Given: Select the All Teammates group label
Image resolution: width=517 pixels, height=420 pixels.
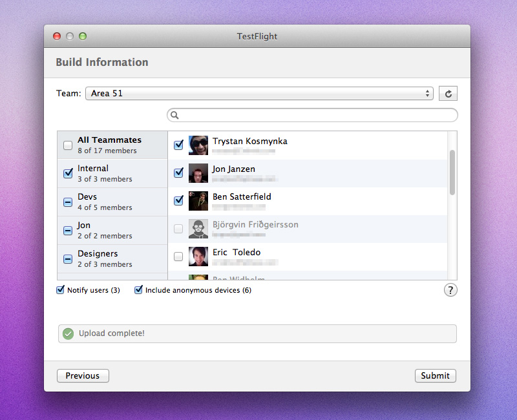Looking at the screenshot, I should [x=109, y=140].
